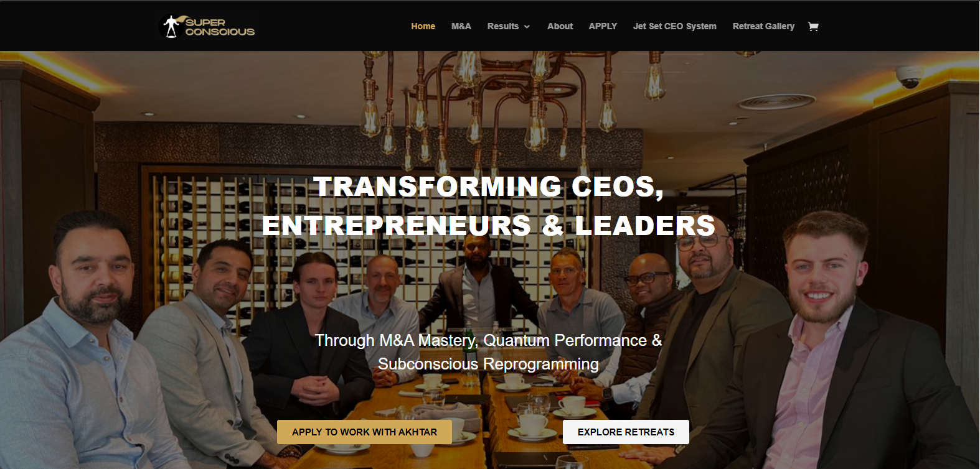Open the shopping cart icon
980x469 pixels.
pyautogui.click(x=813, y=26)
